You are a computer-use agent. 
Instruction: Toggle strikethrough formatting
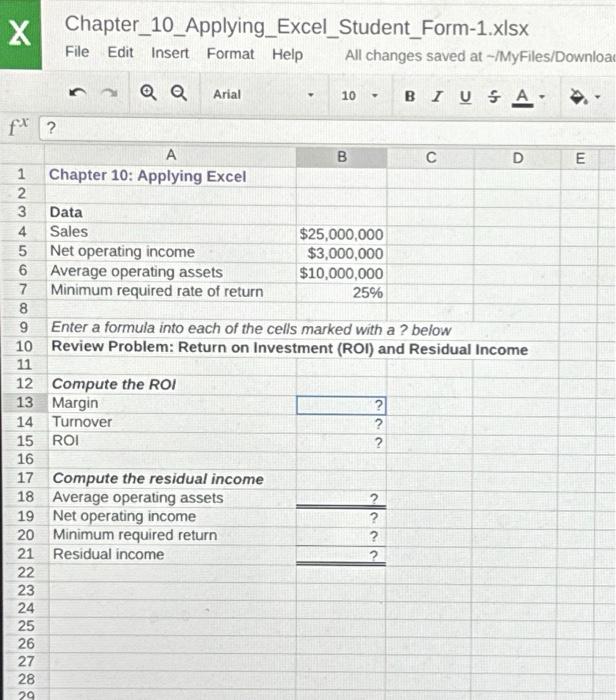coord(493,96)
